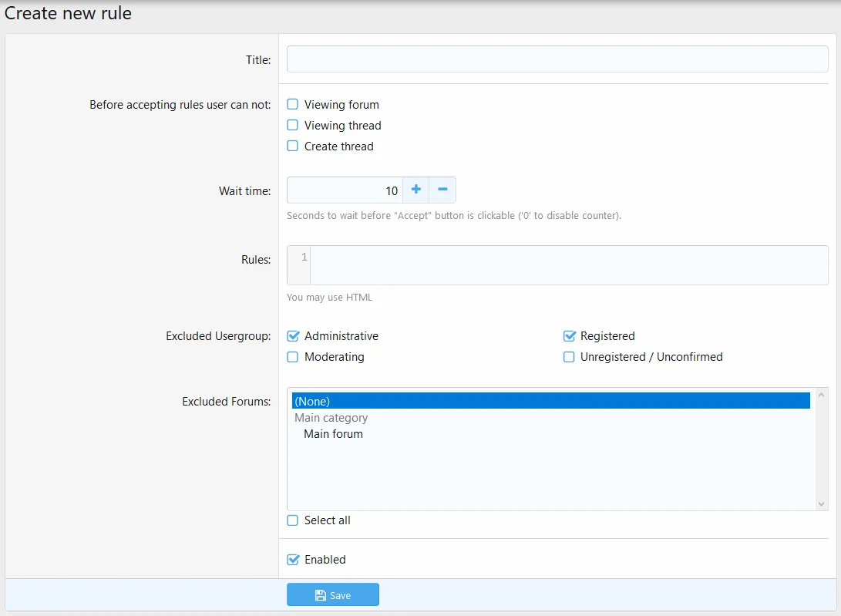This screenshot has height=616, width=841.
Task: Check 'Create thread' restriction
Action: click(x=292, y=146)
